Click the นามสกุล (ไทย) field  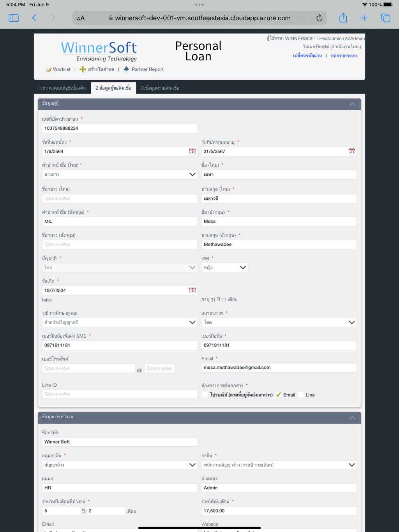point(279,199)
